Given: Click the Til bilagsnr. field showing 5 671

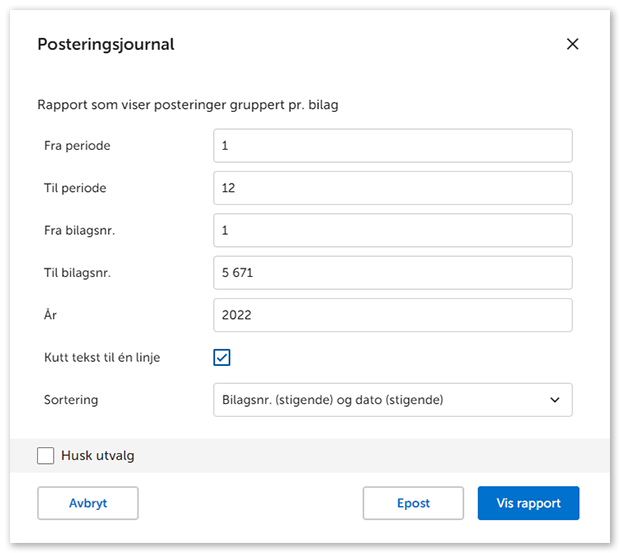Looking at the screenshot, I should tap(392, 273).
